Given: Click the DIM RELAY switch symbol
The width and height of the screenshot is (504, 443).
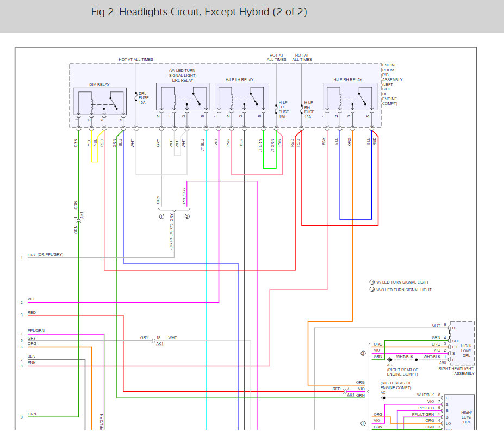Looking at the screenshot, I should [x=99, y=101].
